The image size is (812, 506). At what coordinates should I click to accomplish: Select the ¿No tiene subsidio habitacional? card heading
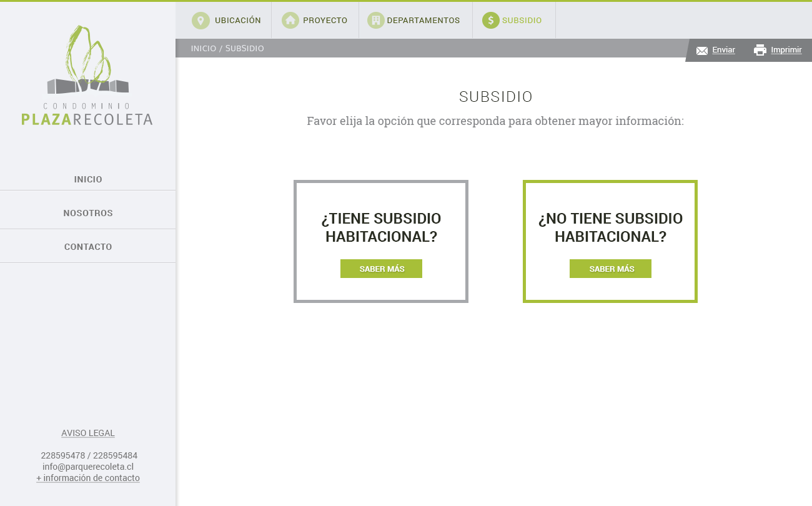coord(610,228)
